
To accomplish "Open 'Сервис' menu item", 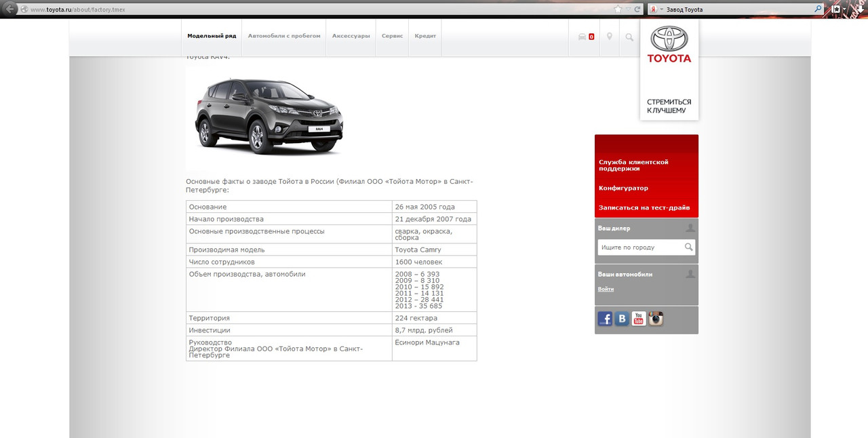I will [x=392, y=36].
